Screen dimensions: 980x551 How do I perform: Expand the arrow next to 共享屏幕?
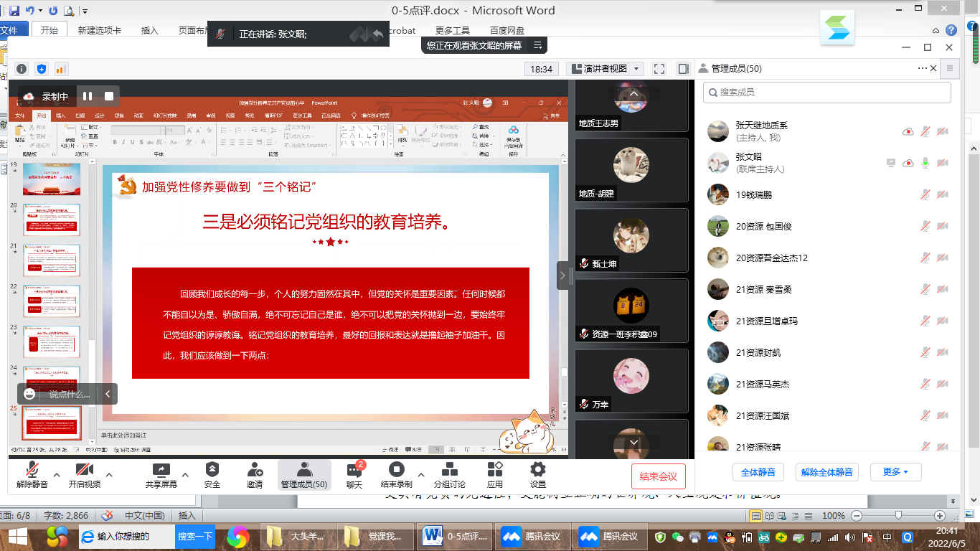(x=185, y=474)
